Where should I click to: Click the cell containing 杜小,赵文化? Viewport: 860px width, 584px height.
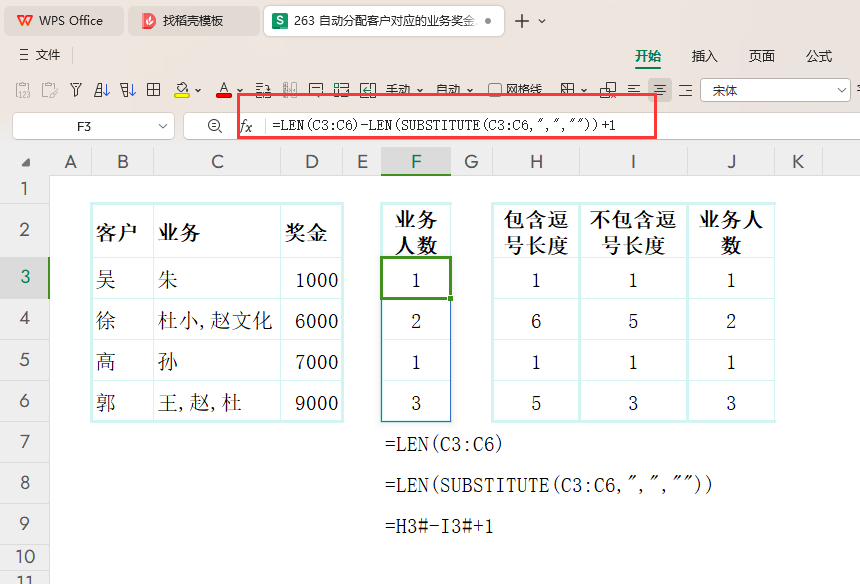[217, 320]
